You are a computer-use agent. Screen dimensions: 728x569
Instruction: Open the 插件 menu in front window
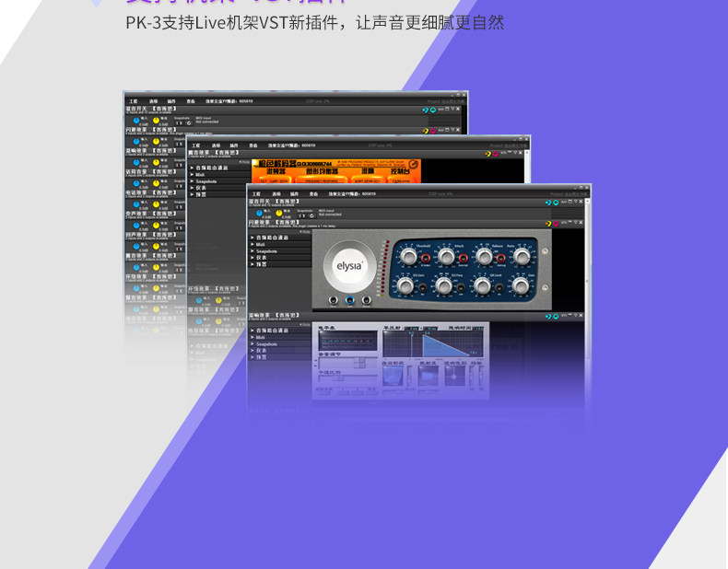(294, 194)
